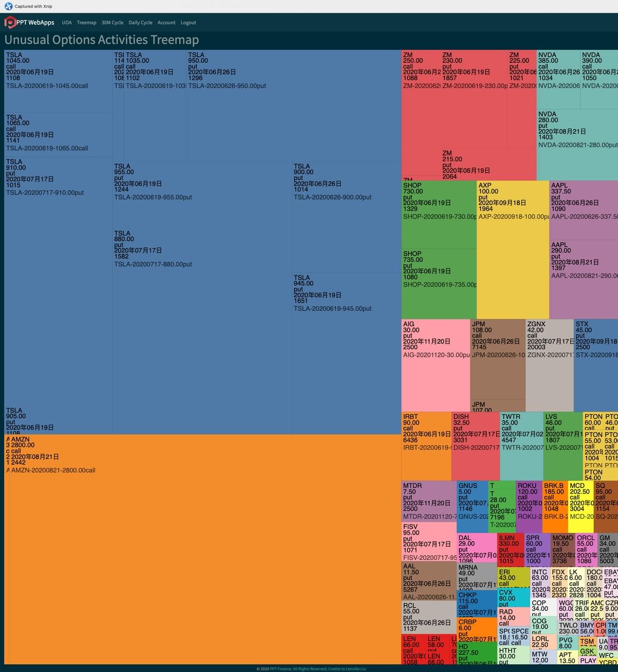The height and width of the screenshot is (672, 618).
Task: Click TSLA-20200626-950.00put label
Action: (227, 86)
